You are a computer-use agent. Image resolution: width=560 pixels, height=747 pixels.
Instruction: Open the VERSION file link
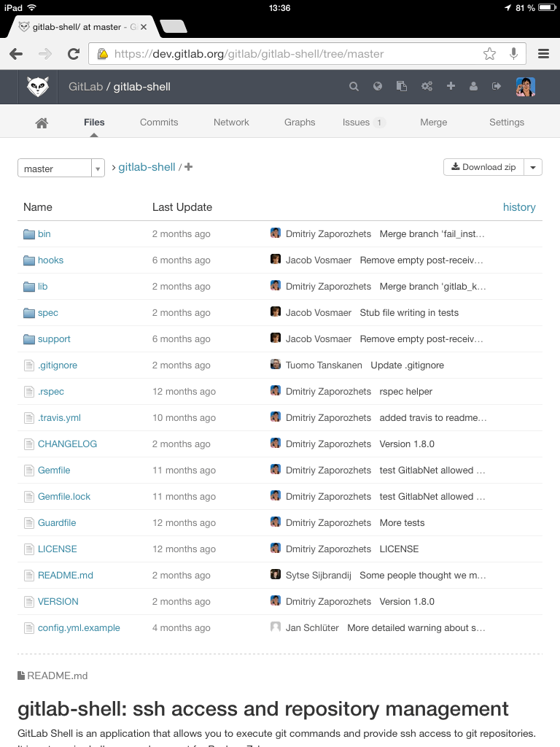coord(58,602)
